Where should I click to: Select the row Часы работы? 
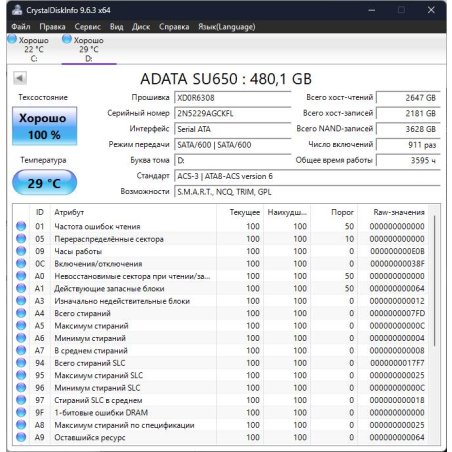221,251
